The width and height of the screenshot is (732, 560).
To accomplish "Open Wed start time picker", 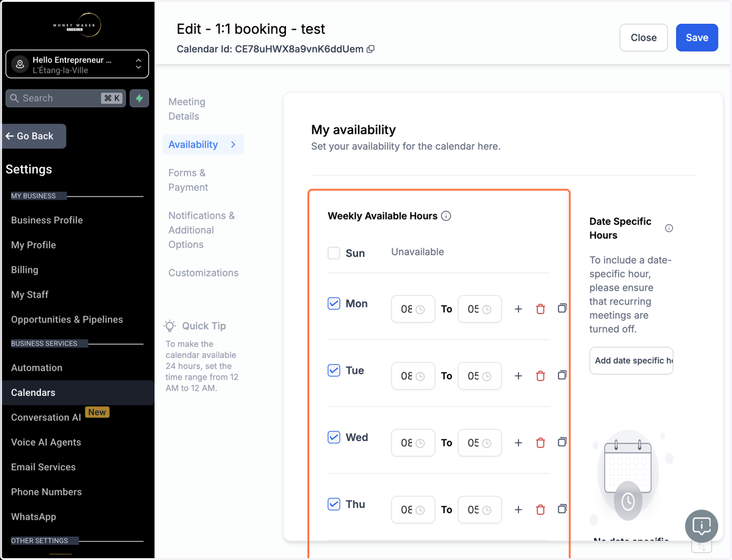I will tap(413, 443).
